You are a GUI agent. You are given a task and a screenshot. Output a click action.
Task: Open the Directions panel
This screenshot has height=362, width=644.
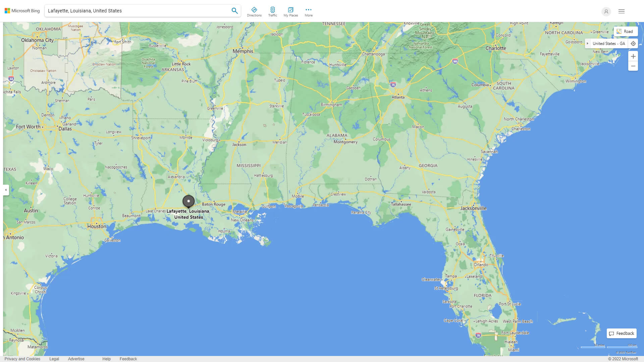pos(255,11)
